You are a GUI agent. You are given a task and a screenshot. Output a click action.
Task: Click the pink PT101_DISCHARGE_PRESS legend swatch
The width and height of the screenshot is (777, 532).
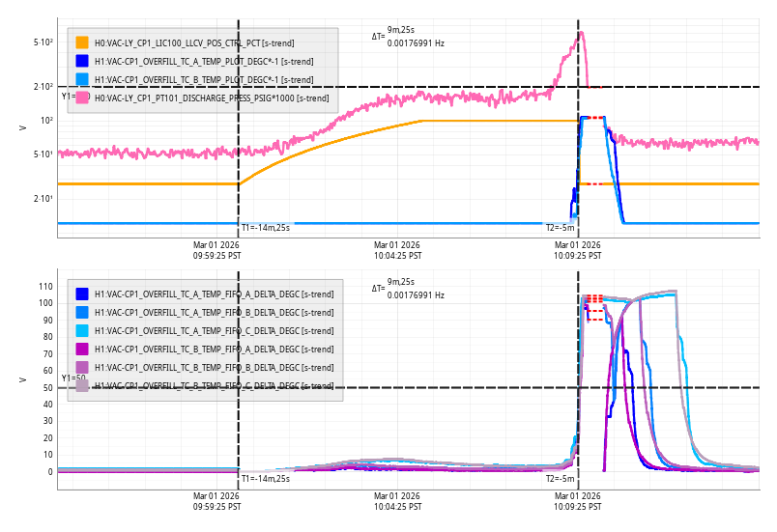(x=82, y=98)
